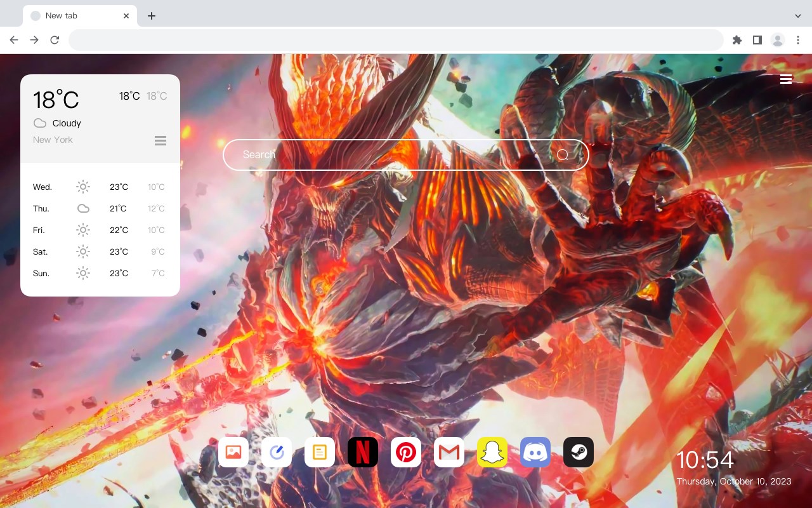Open the photo gallery shortcut icon

pyautogui.click(x=233, y=452)
